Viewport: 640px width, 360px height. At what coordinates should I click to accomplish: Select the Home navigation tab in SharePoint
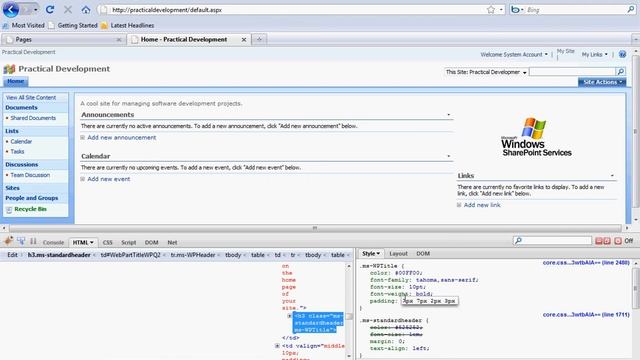[16, 81]
